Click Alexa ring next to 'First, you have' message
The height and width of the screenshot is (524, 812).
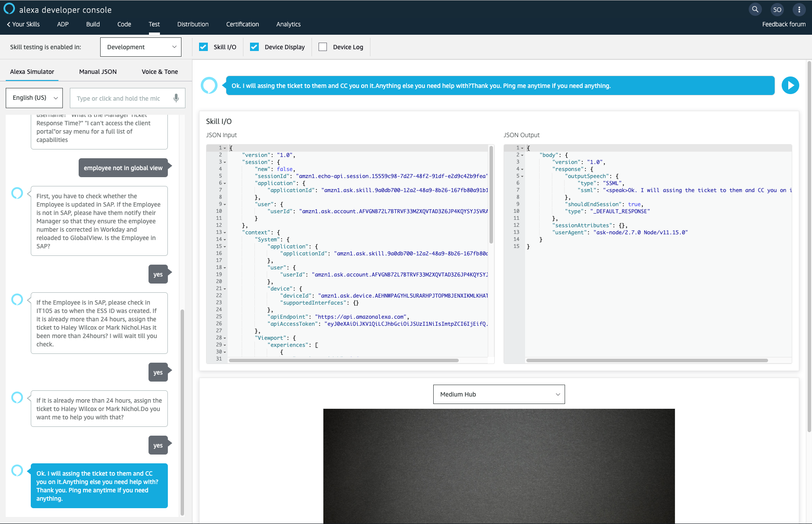tap(17, 193)
